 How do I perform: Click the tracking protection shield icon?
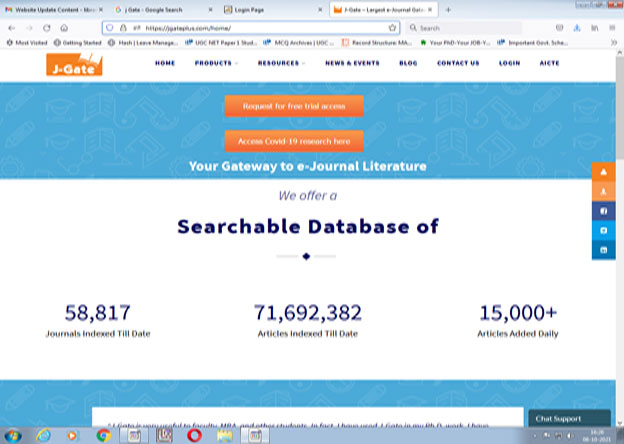tap(110, 28)
